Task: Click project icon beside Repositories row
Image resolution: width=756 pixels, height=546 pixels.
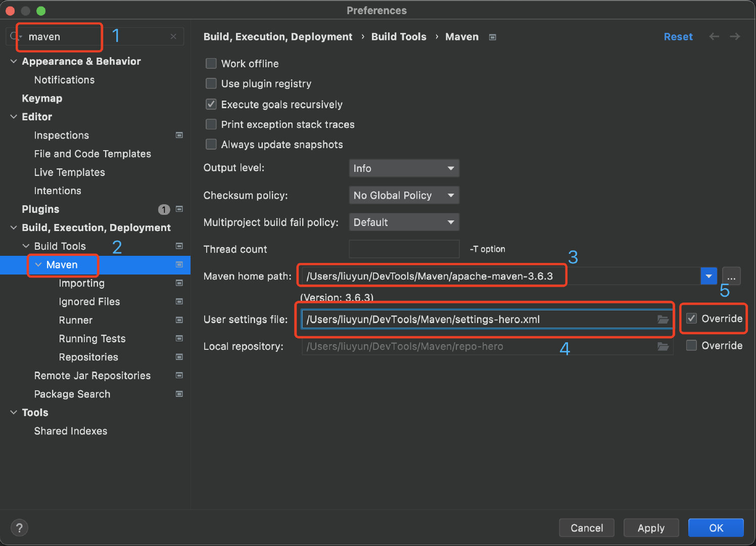Action: tap(179, 357)
